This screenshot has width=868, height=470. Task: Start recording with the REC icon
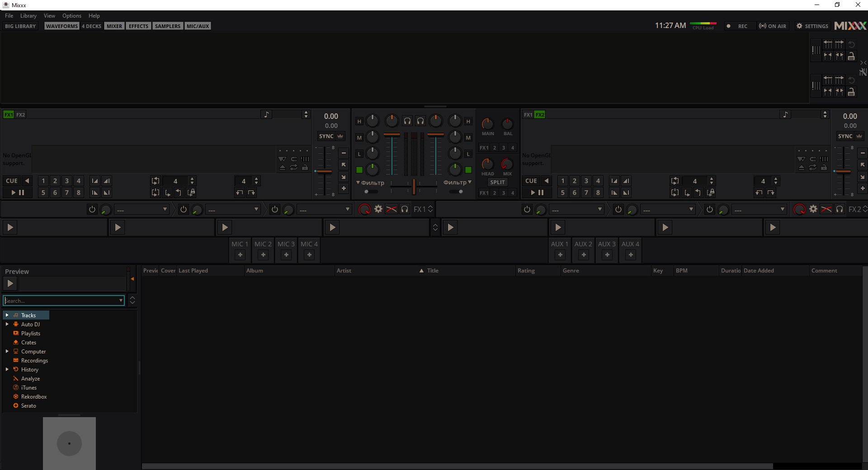click(x=728, y=26)
